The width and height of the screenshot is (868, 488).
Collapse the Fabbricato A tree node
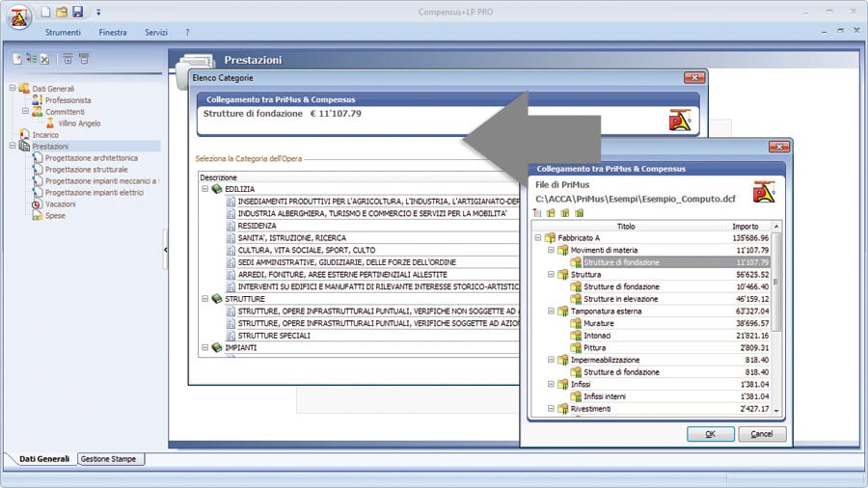click(537, 238)
